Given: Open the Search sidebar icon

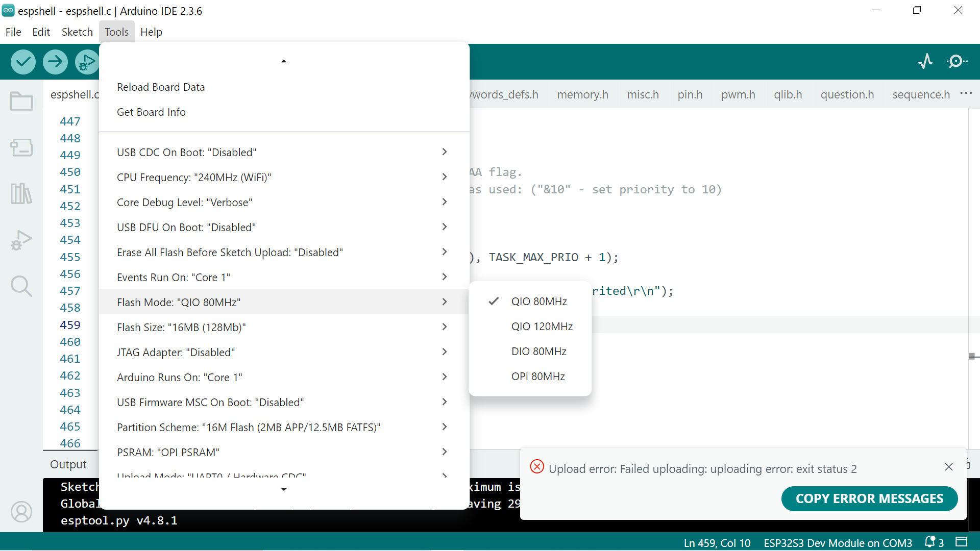Looking at the screenshot, I should [21, 286].
